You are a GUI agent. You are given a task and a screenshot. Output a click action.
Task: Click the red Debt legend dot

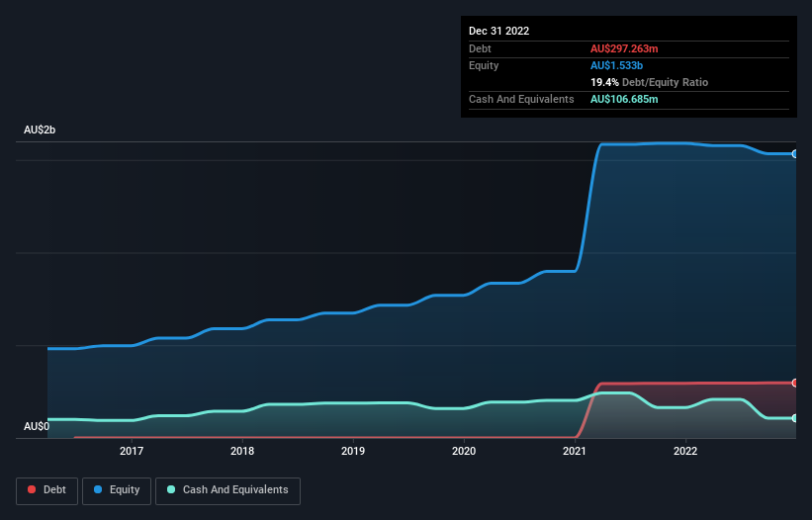(x=32, y=489)
